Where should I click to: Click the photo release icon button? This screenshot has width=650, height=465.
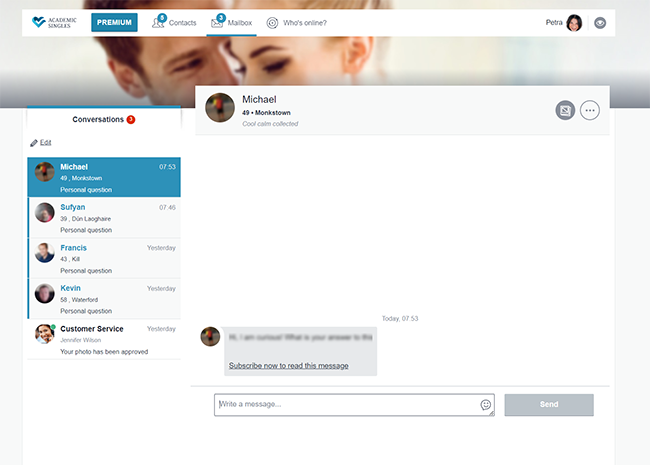pos(565,110)
